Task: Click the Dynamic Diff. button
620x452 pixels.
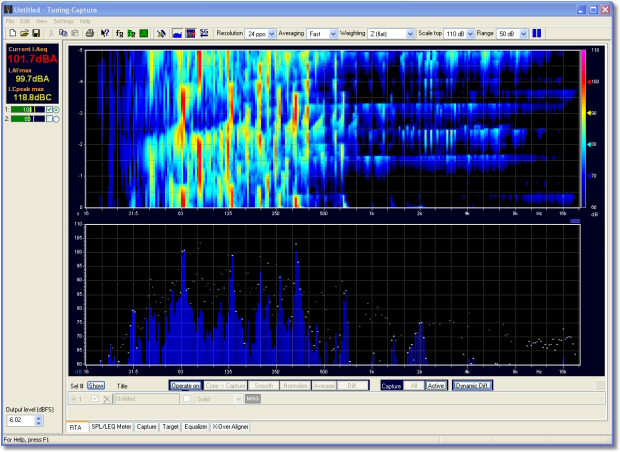Action: [473, 386]
